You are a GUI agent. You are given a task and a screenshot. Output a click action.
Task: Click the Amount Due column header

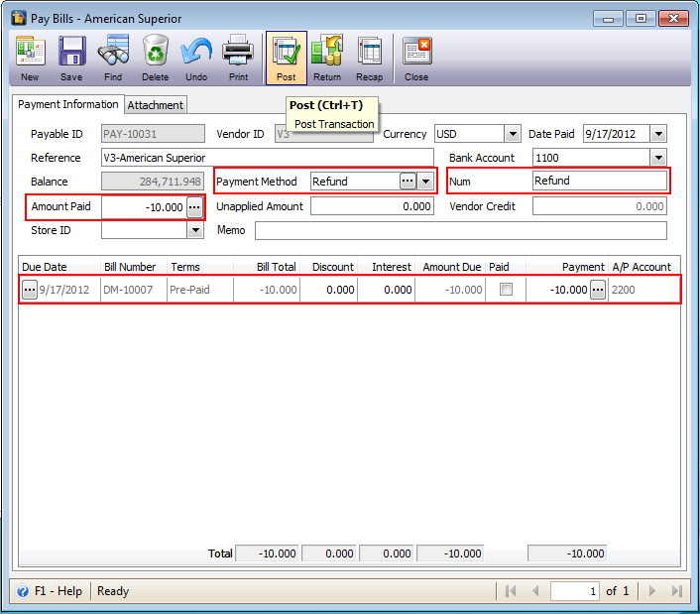pos(452,267)
